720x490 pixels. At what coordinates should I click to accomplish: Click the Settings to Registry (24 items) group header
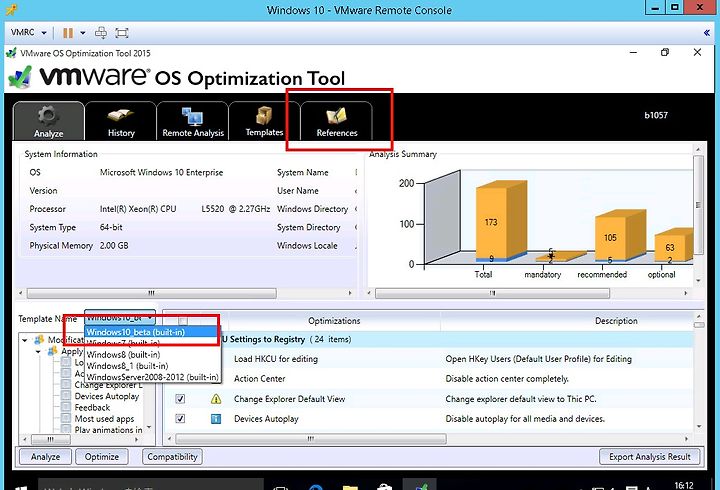pos(429,339)
